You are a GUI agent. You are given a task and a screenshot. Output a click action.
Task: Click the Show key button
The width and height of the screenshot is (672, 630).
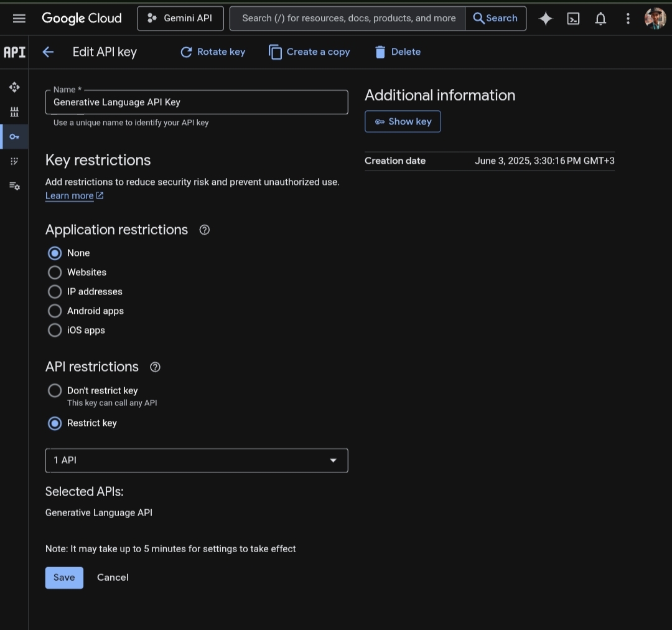click(x=403, y=121)
